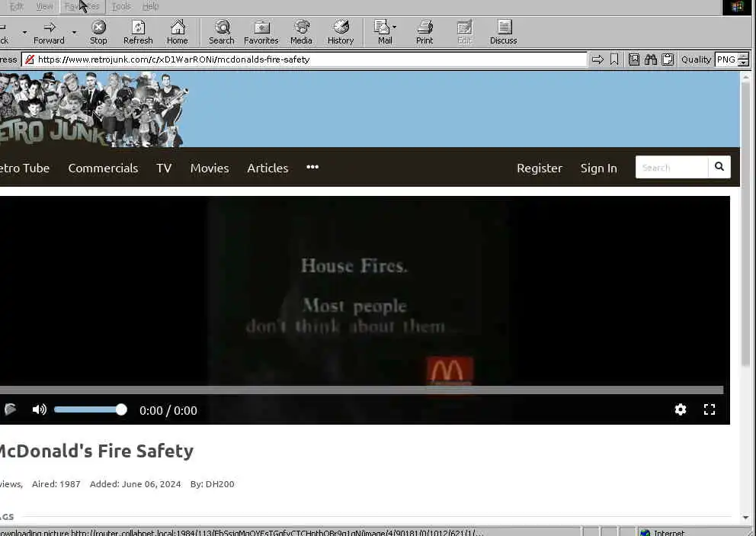Open the Movies section link
This screenshot has width=756, height=536.
210,168
